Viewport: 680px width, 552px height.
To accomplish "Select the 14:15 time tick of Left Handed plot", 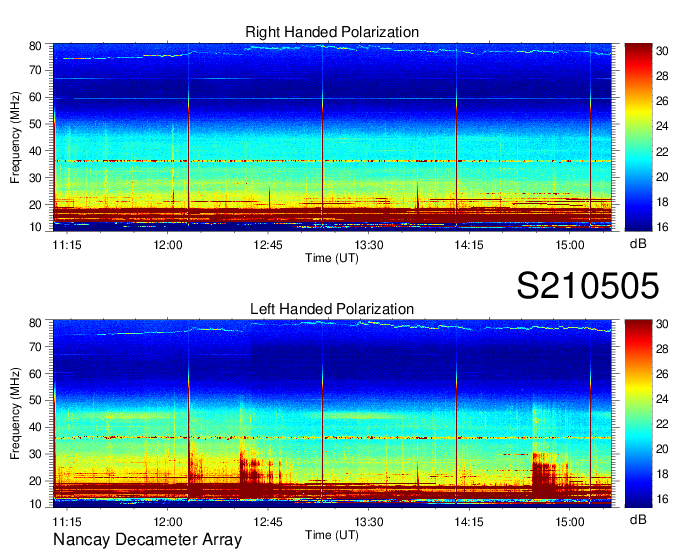I will (469, 521).
